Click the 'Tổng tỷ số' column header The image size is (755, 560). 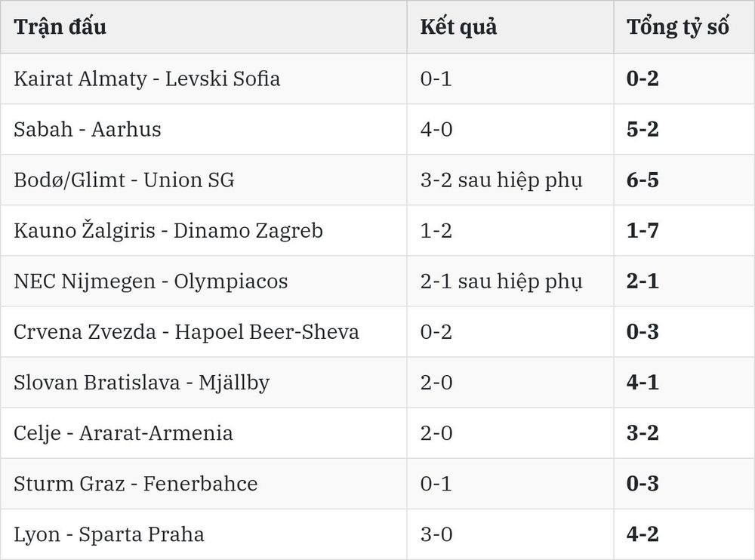click(x=677, y=27)
